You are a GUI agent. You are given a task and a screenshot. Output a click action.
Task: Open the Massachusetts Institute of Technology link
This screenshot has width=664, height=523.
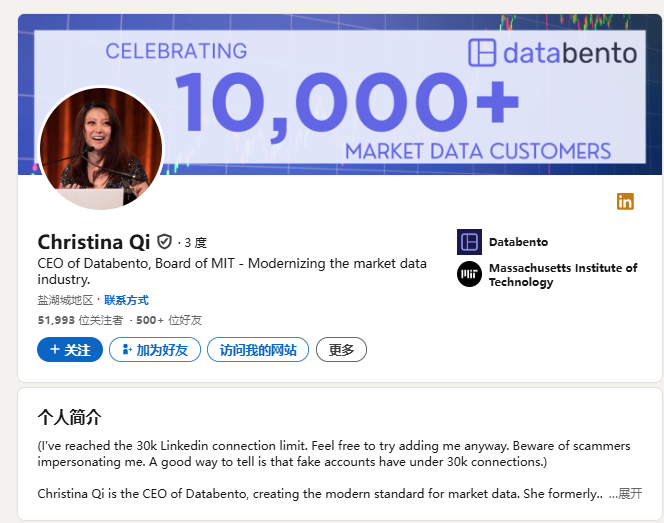pyautogui.click(x=563, y=275)
